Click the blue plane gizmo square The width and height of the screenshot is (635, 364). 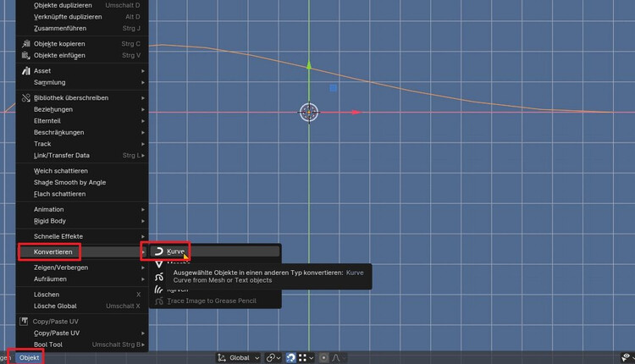(333, 88)
